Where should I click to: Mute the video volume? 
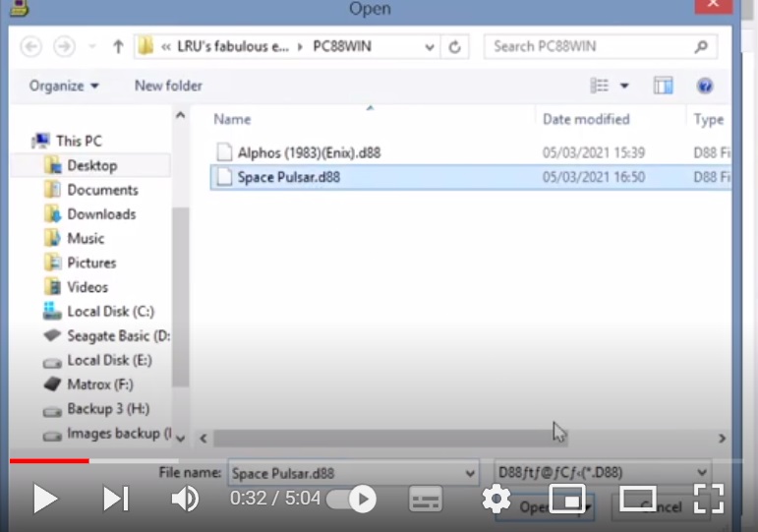point(185,500)
